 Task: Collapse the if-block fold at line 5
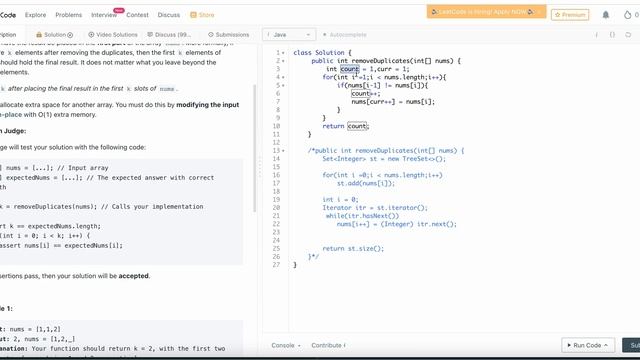(x=283, y=85)
